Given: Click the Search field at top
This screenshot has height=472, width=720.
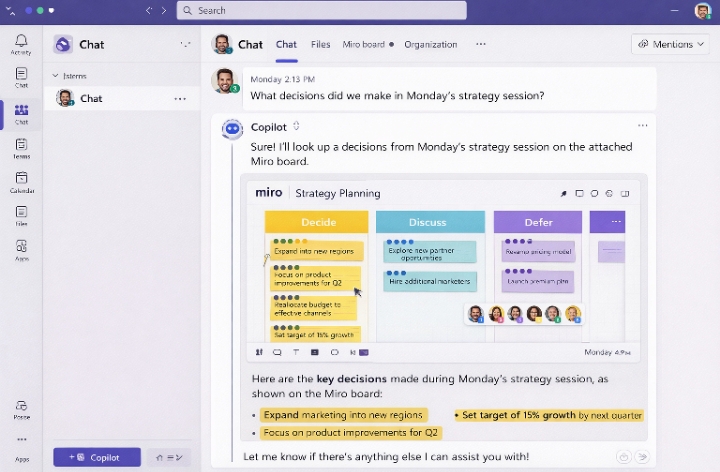Looking at the screenshot, I should click(321, 11).
